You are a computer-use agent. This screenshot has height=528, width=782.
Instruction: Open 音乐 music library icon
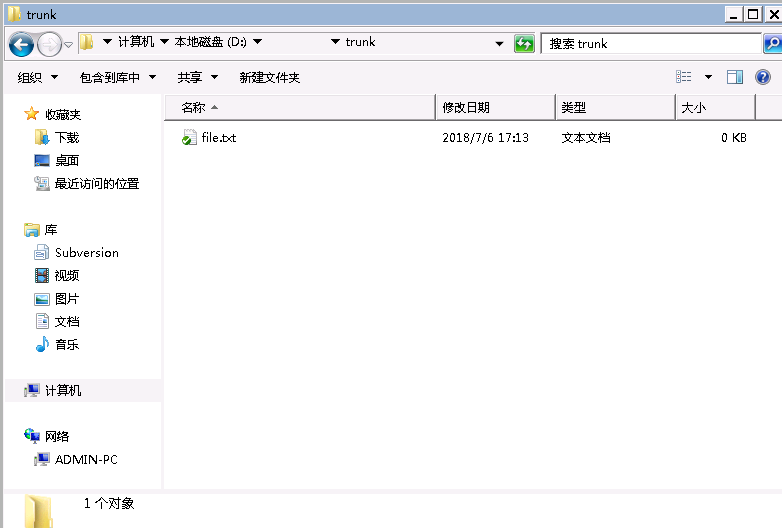[42, 344]
